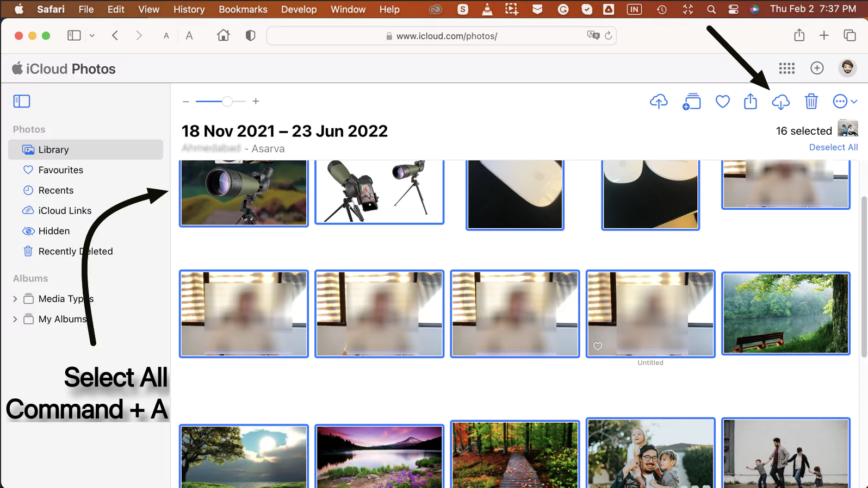The image size is (868, 488).
Task: Click the Safari address bar
Action: (441, 36)
